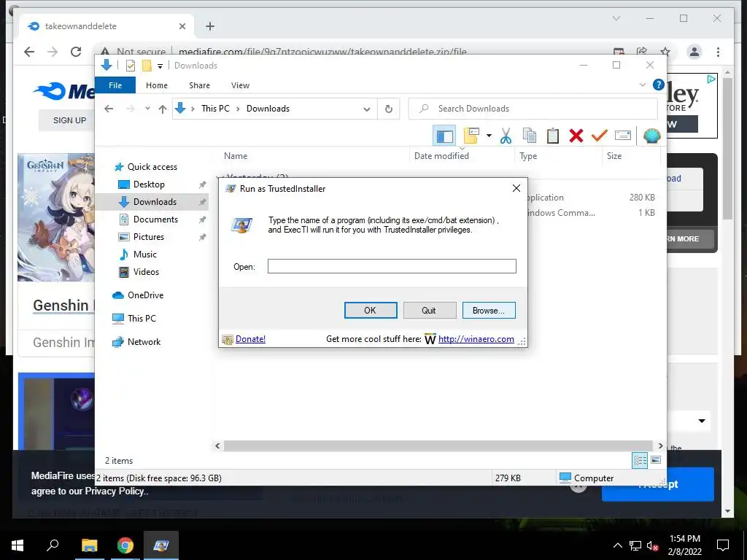The width and height of the screenshot is (747, 560).
Task: Click OK in Run as TrustedInstaller
Action: [x=370, y=311]
